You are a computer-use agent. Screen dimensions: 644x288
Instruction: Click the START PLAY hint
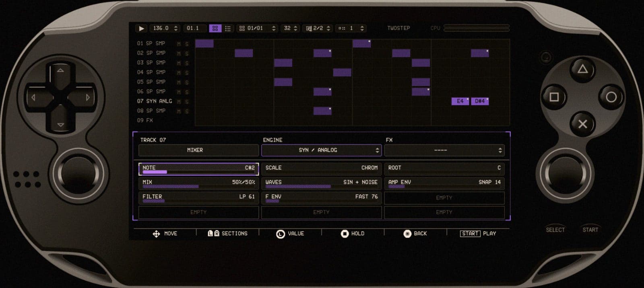pos(478,234)
